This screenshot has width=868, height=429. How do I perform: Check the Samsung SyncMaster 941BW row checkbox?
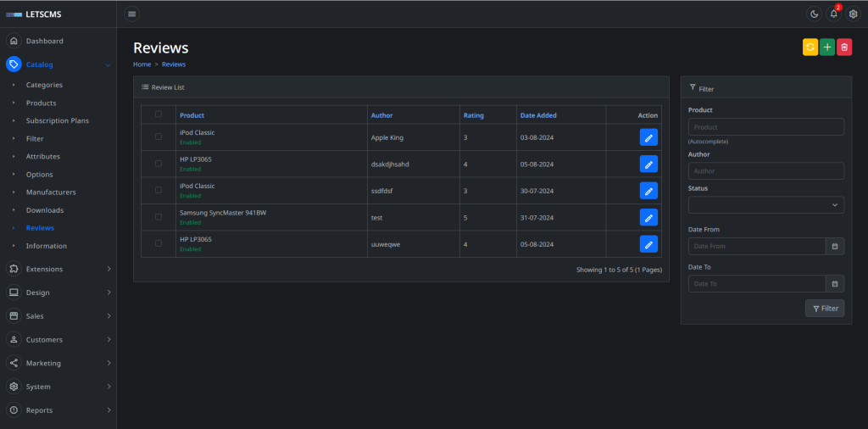click(159, 216)
